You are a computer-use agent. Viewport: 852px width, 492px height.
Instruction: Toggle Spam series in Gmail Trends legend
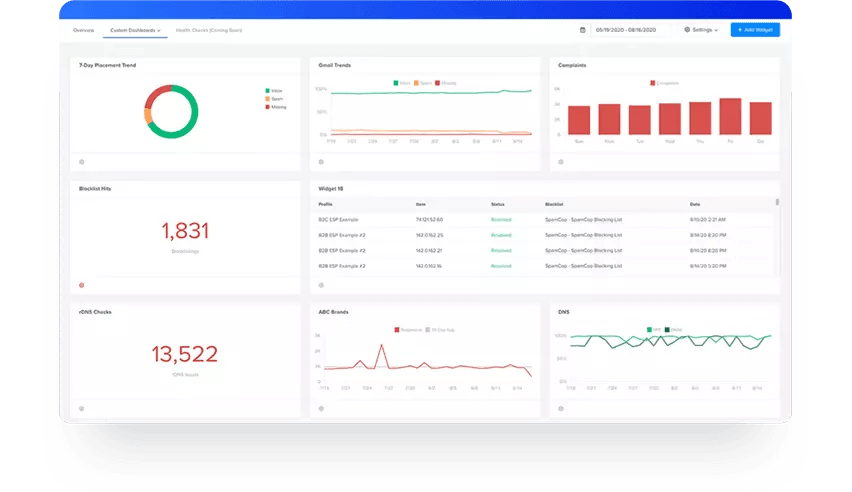pos(423,83)
